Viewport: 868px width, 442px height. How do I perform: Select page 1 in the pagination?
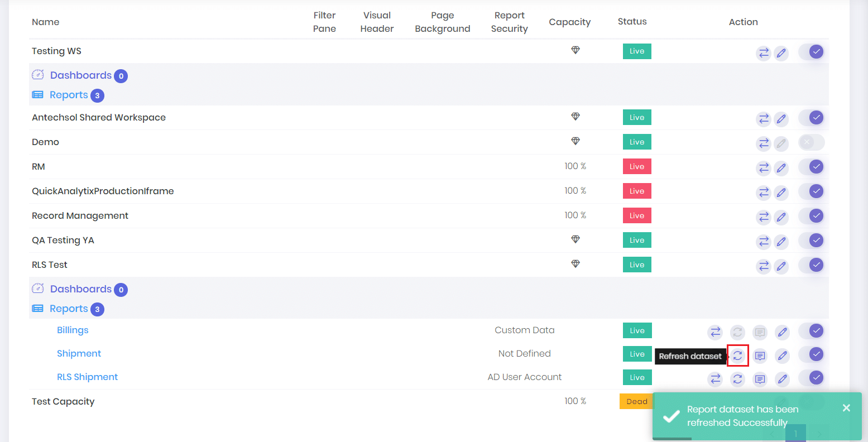point(795,433)
